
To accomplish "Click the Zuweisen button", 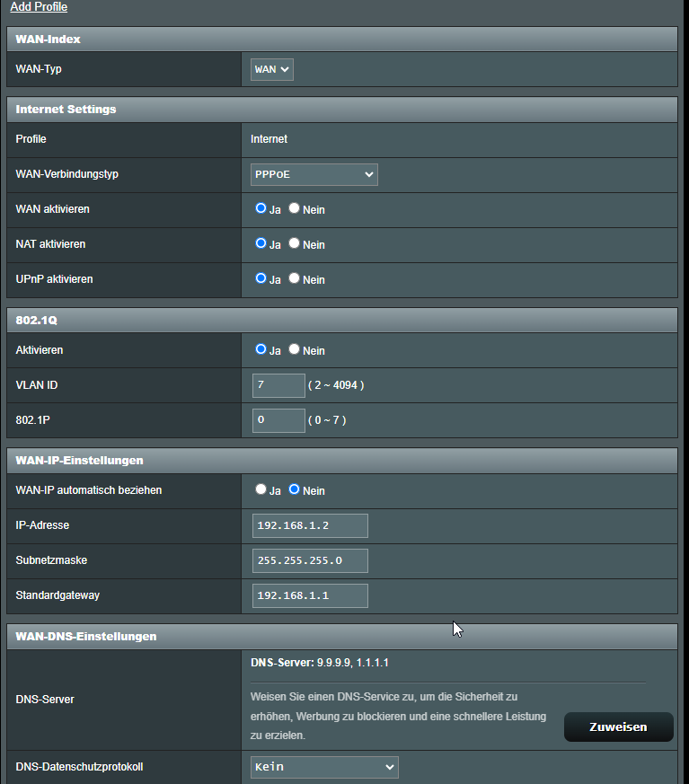I will (x=619, y=727).
